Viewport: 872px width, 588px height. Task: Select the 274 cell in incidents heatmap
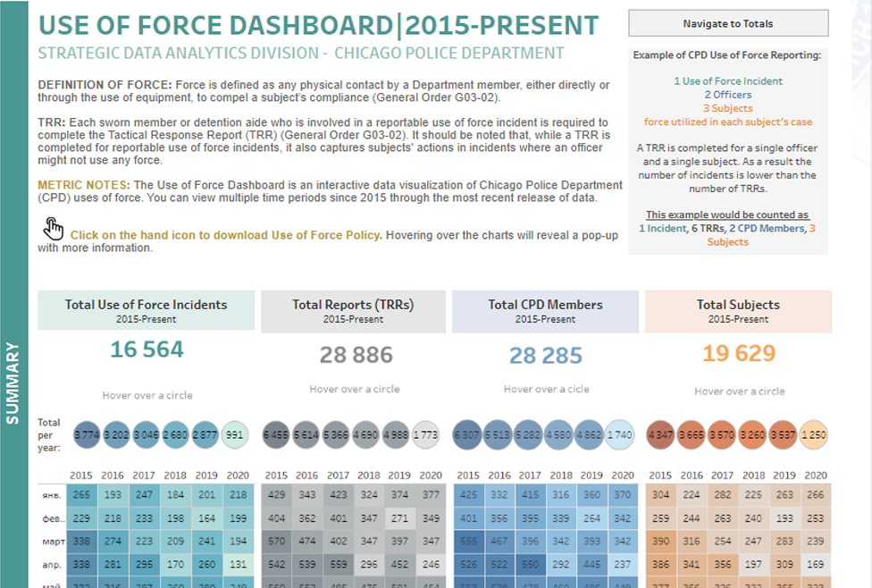tap(113, 541)
